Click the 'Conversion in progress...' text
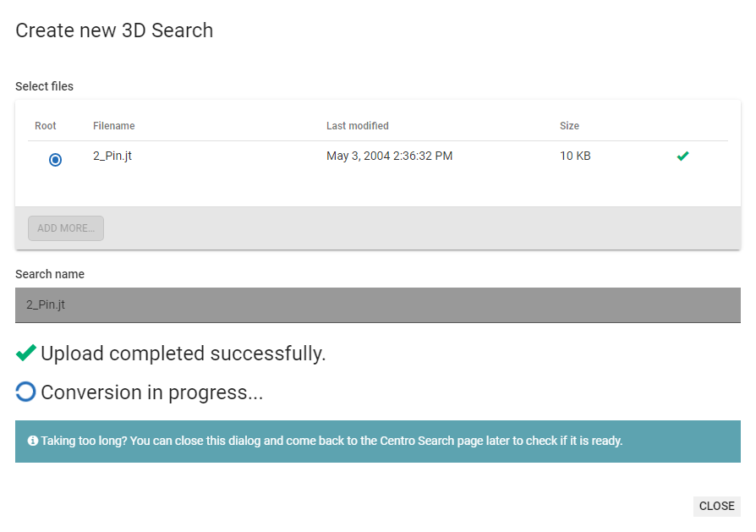Image resolution: width=756 pixels, height=532 pixels. pos(151,392)
